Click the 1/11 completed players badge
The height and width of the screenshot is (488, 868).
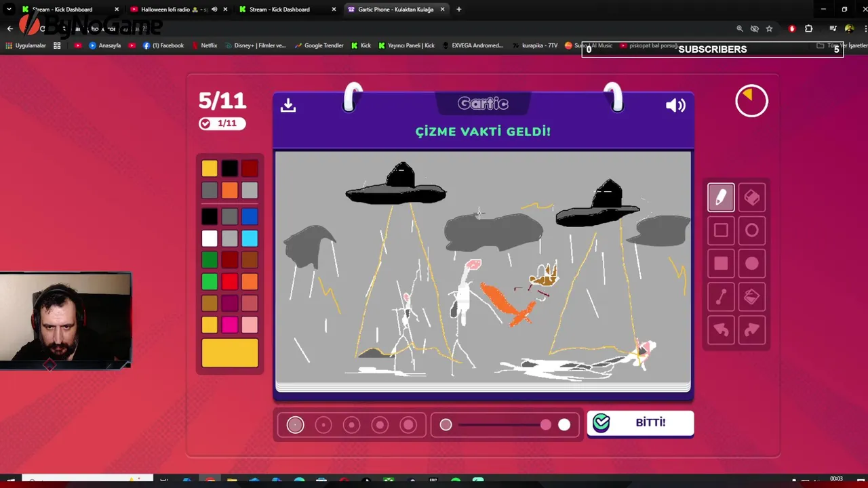[222, 123]
